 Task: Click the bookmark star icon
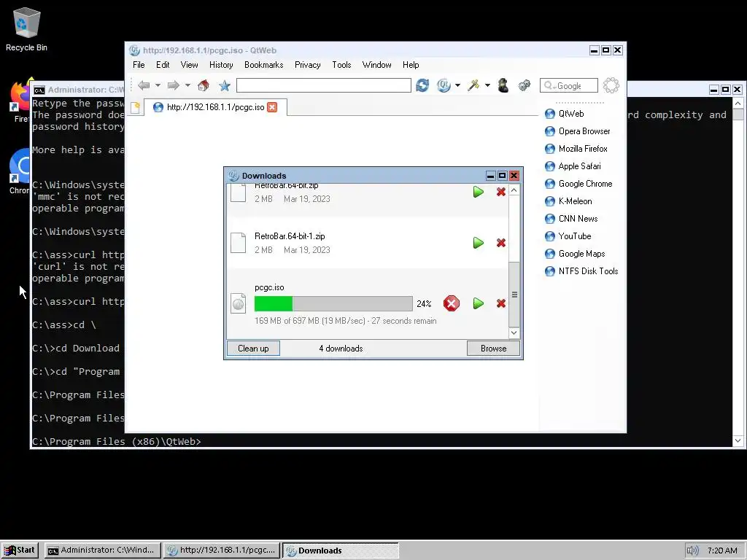click(x=225, y=85)
